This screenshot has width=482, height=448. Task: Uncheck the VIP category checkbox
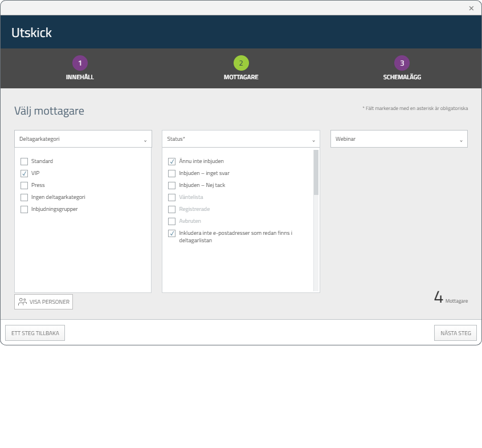[x=24, y=173]
